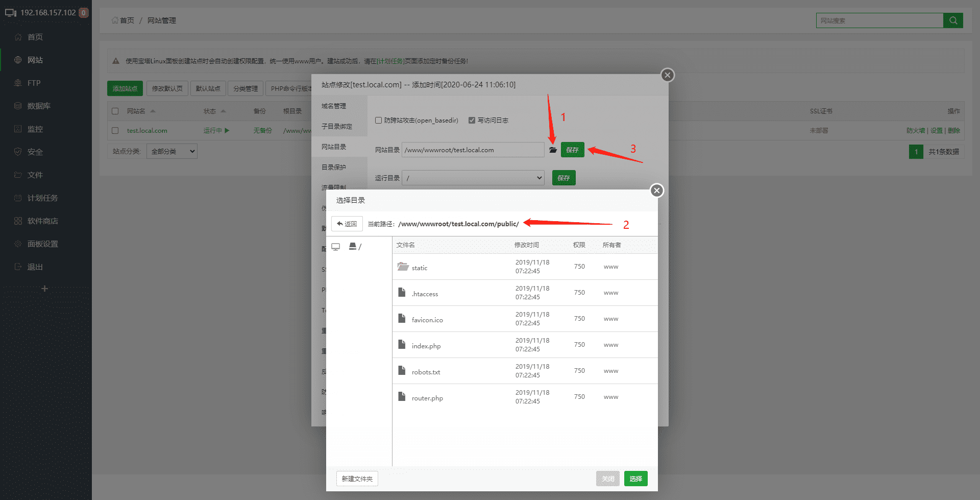This screenshot has width=980, height=500.
Task: Click the 无备份 backup link
Action: click(262, 130)
